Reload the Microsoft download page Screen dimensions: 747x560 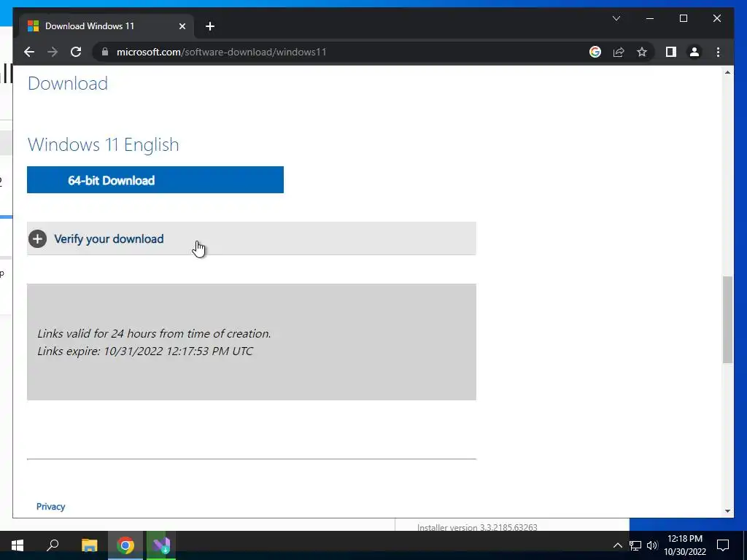pyautogui.click(x=76, y=52)
